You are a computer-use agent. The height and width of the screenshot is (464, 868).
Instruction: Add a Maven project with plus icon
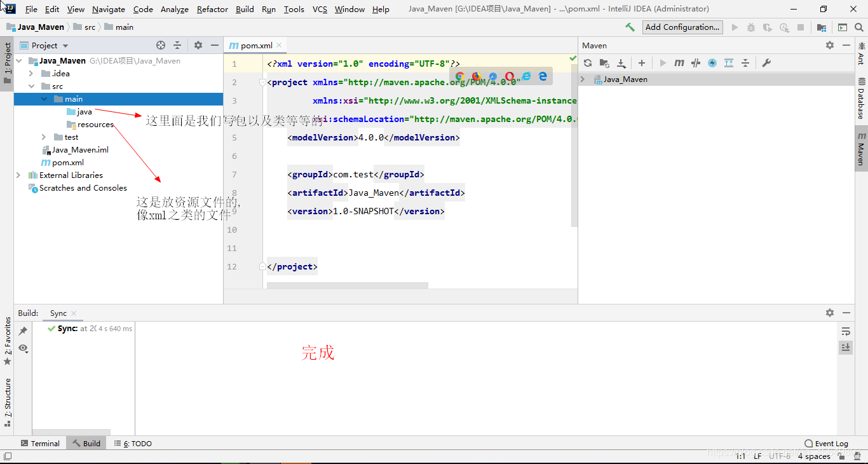pyautogui.click(x=642, y=63)
